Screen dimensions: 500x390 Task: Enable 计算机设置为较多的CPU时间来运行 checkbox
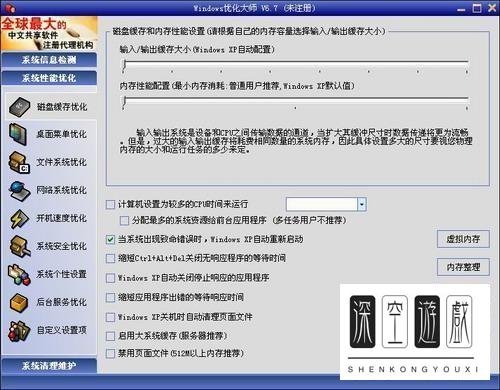click(x=110, y=204)
